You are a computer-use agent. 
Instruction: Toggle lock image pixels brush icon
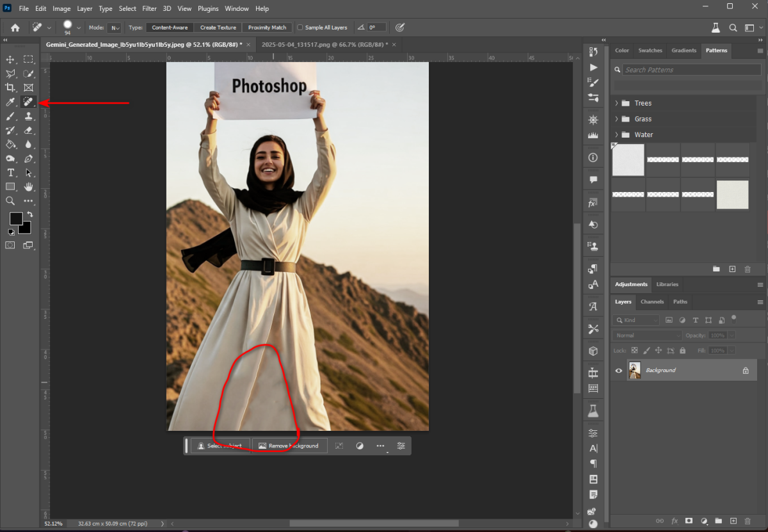(x=646, y=351)
